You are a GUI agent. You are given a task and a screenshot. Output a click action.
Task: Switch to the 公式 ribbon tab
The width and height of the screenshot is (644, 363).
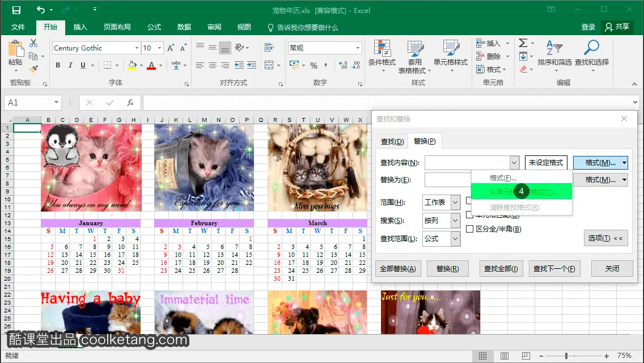[x=154, y=27]
